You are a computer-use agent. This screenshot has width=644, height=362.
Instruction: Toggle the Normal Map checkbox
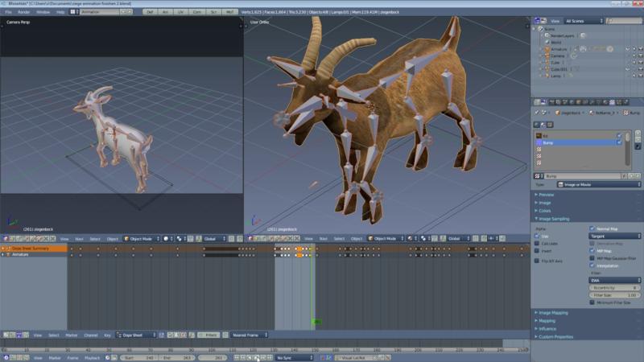tap(593, 228)
